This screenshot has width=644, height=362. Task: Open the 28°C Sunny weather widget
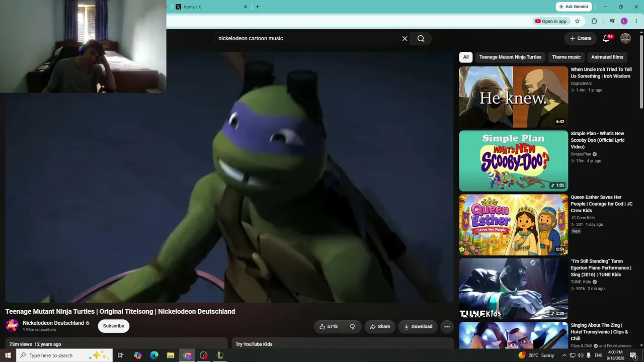click(x=536, y=355)
